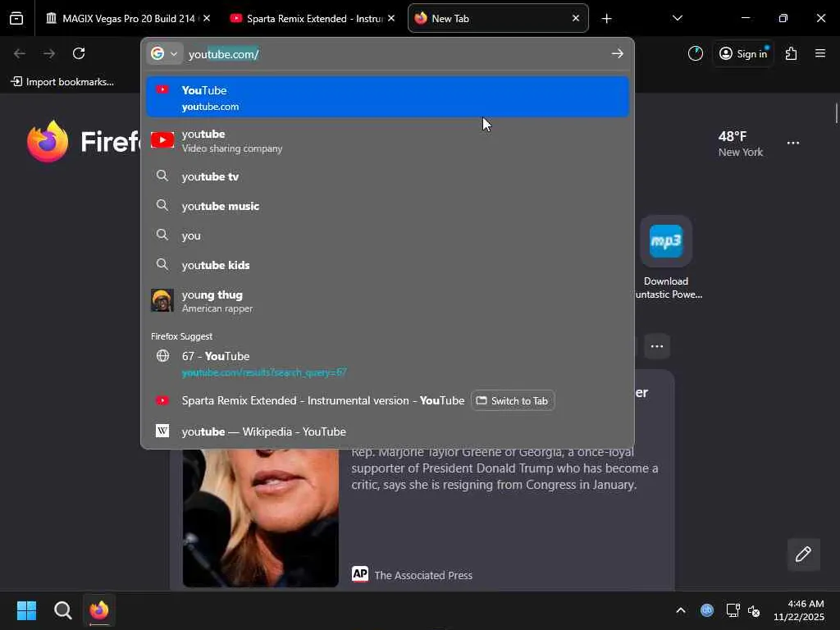Select the youtube music search suggestion
840x630 pixels.
pos(387,206)
